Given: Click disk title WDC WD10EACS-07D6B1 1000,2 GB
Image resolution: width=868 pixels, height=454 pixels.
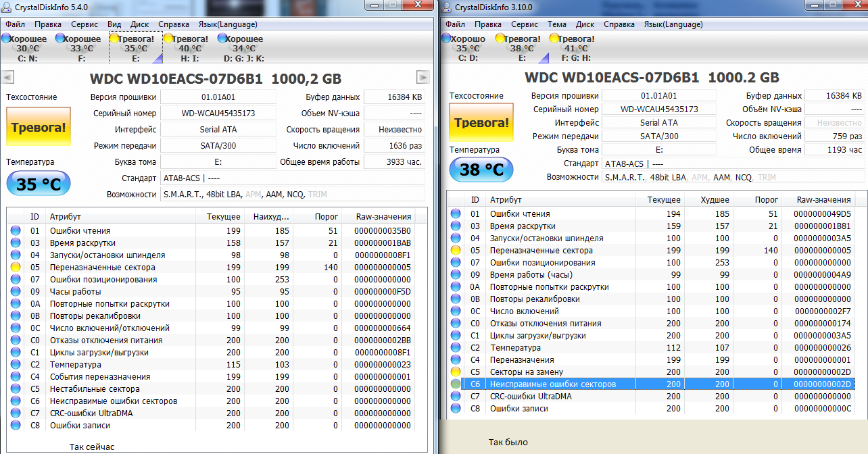Looking at the screenshot, I should pos(216,78).
